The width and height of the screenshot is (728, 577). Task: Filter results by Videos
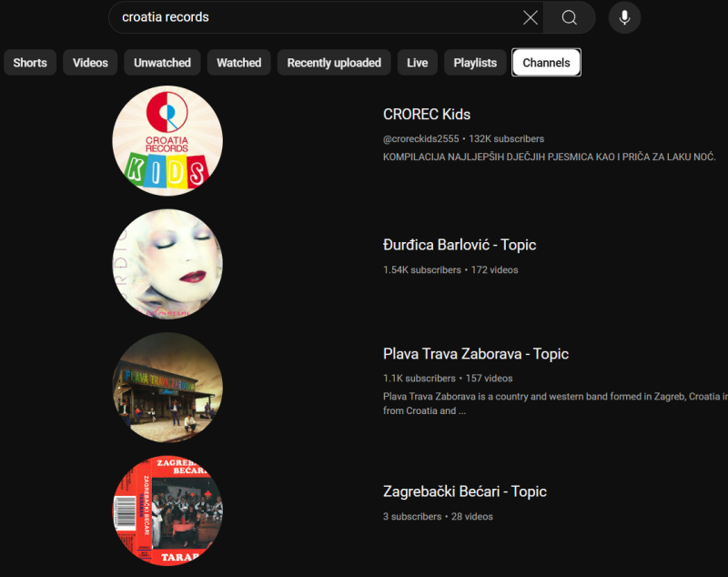90,63
